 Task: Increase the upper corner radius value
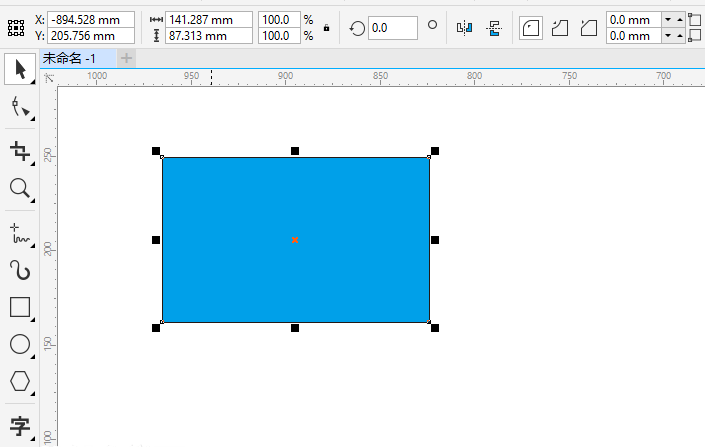click(679, 20)
